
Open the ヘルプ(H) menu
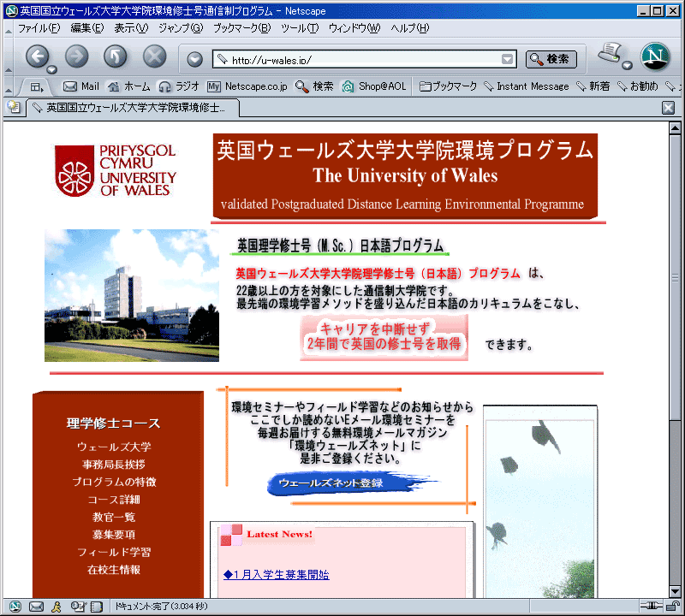click(x=410, y=28)
